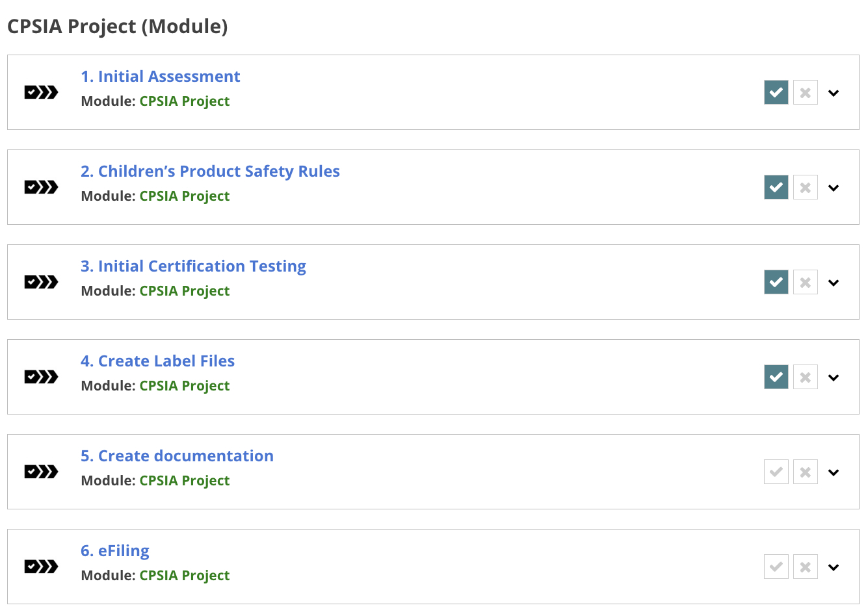Expand the Create documentation chevron
Image resolution: width=868 pixels, height=614 pixels.
click(834, 472)
